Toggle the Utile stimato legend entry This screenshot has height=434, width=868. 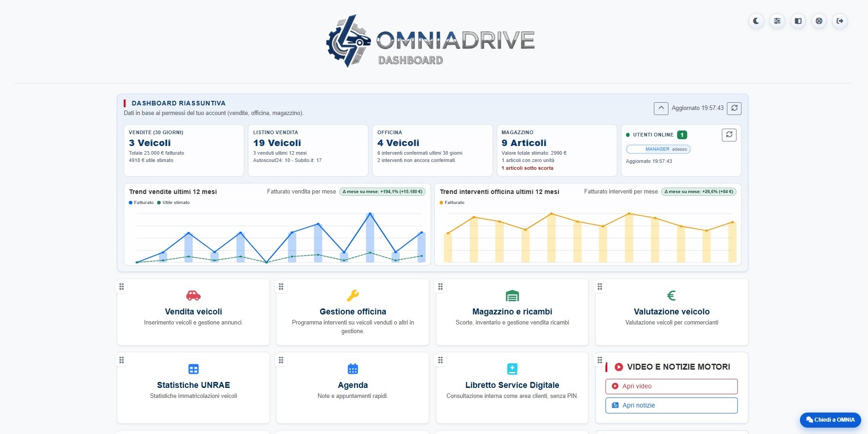tap(174, 203)
